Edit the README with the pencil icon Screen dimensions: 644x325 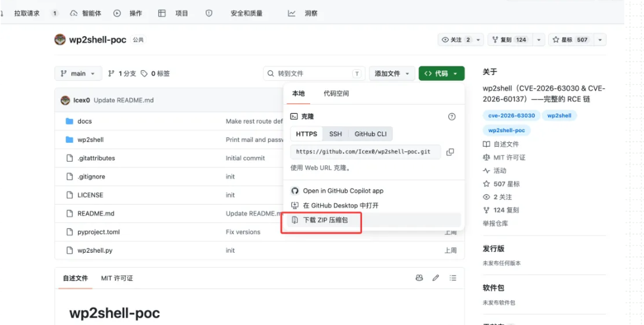436,278
